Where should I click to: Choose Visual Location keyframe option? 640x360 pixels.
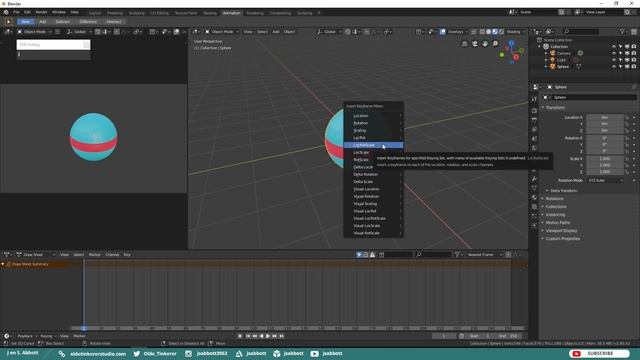coord(373,189)
